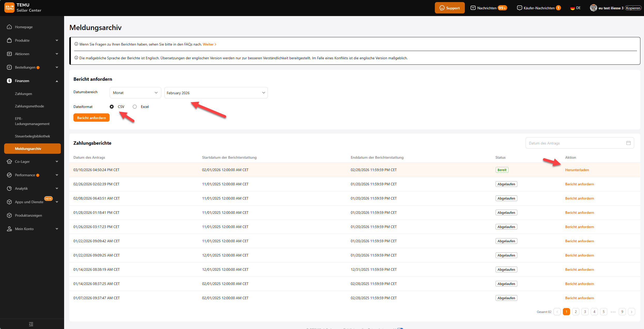Click Herunterladen link for ready report
The width and height of the screenshot is (644, 329).
[577, 170]
